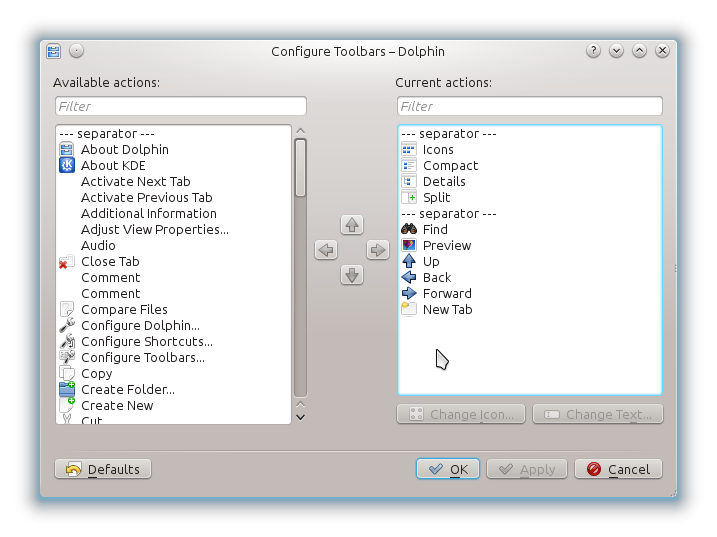Click the Details view mode icon
This screenshot has height=537, width=717.
(x=409, y=181)
